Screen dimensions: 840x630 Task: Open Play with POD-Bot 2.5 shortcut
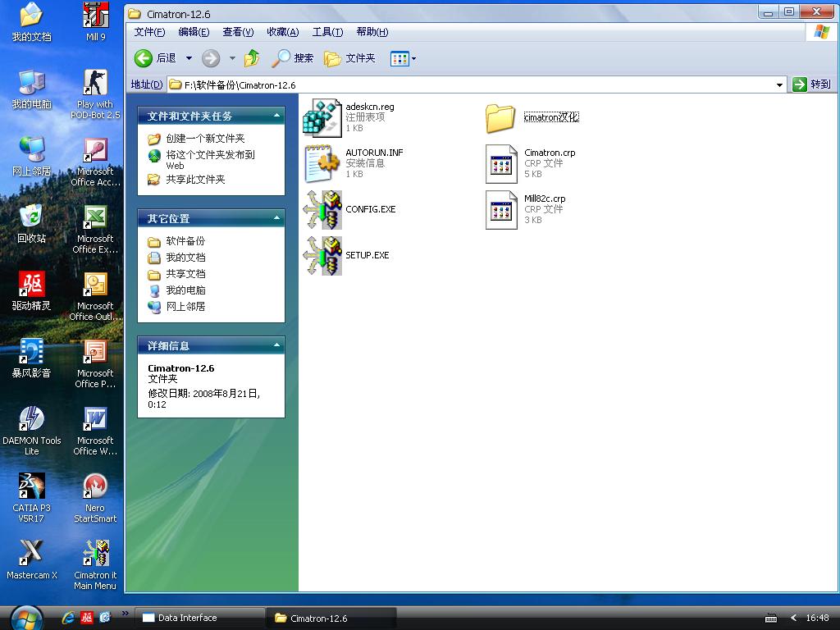point(95,94)
